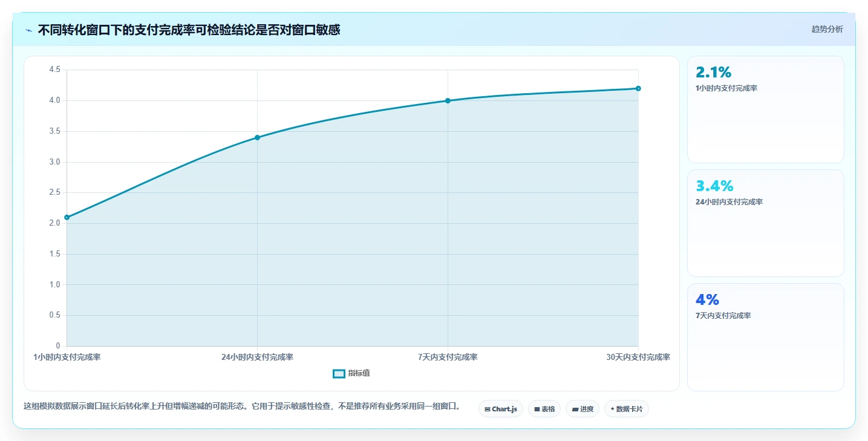Click the 趋势分析 label in header
The width and height of the screenshot is (868, 441).
tap(827, 30)
